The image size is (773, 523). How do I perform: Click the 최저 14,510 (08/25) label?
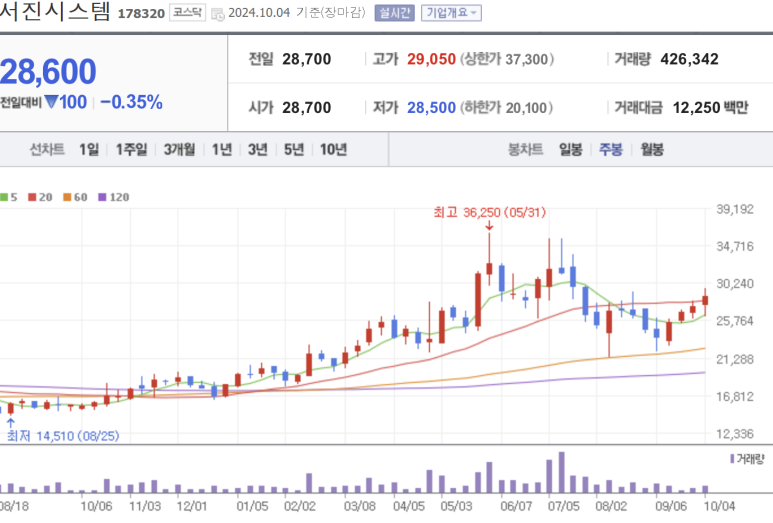[63, 436]
